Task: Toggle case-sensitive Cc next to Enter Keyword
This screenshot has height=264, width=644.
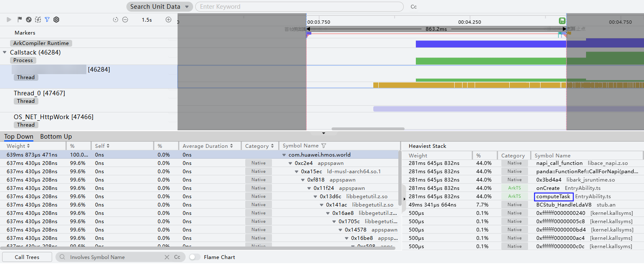Action: click(x=414, y=7)
